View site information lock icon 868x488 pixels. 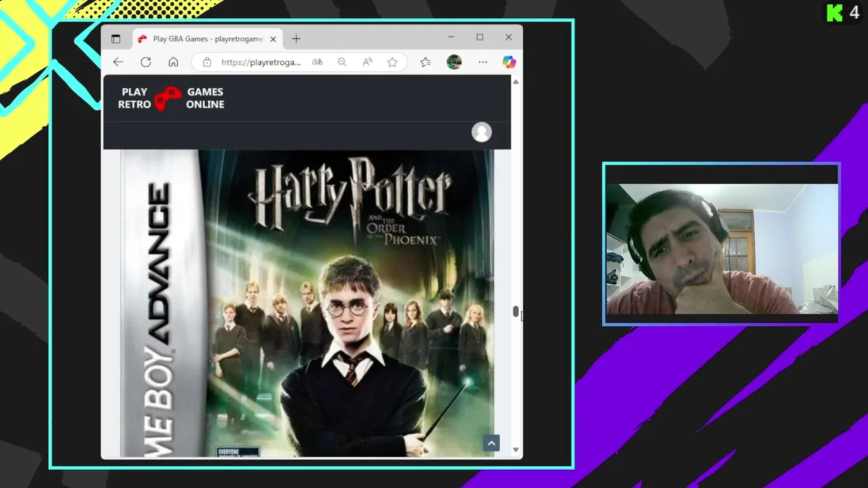point(207,62)
